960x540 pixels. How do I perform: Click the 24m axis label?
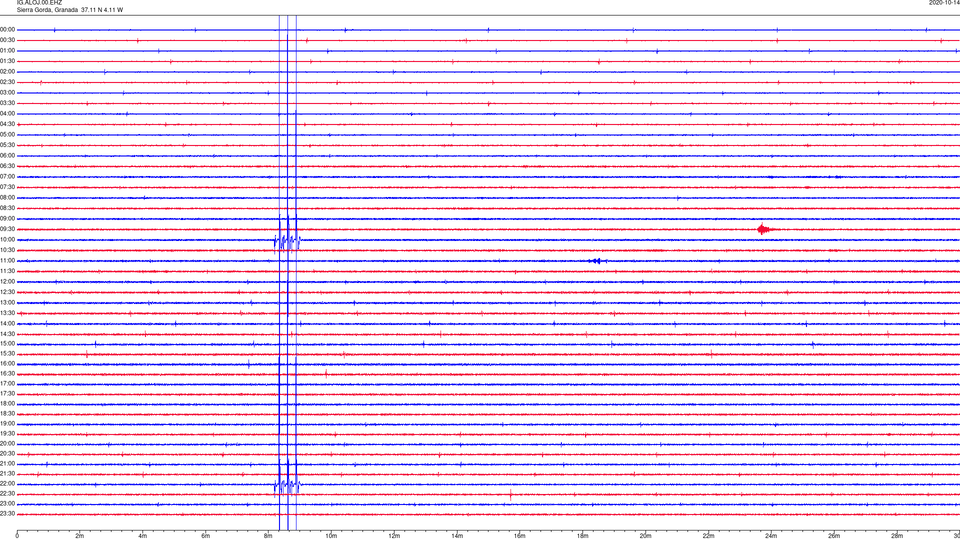click(771, 536)
